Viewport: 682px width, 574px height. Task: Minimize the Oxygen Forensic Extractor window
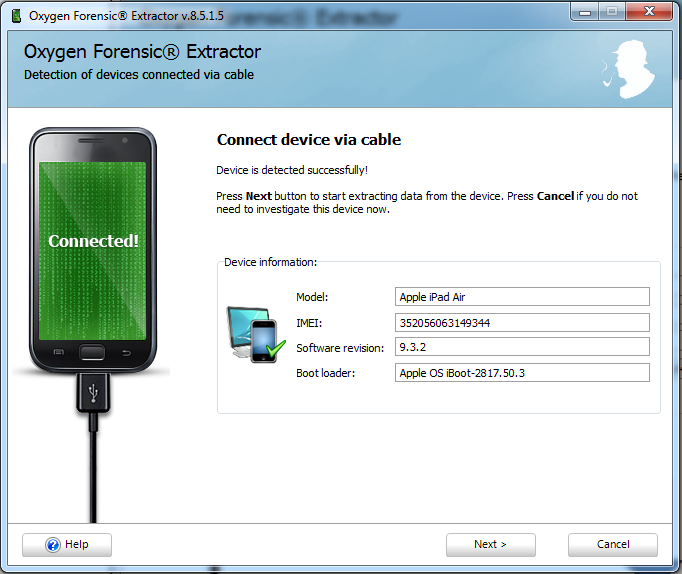point(585,13)
